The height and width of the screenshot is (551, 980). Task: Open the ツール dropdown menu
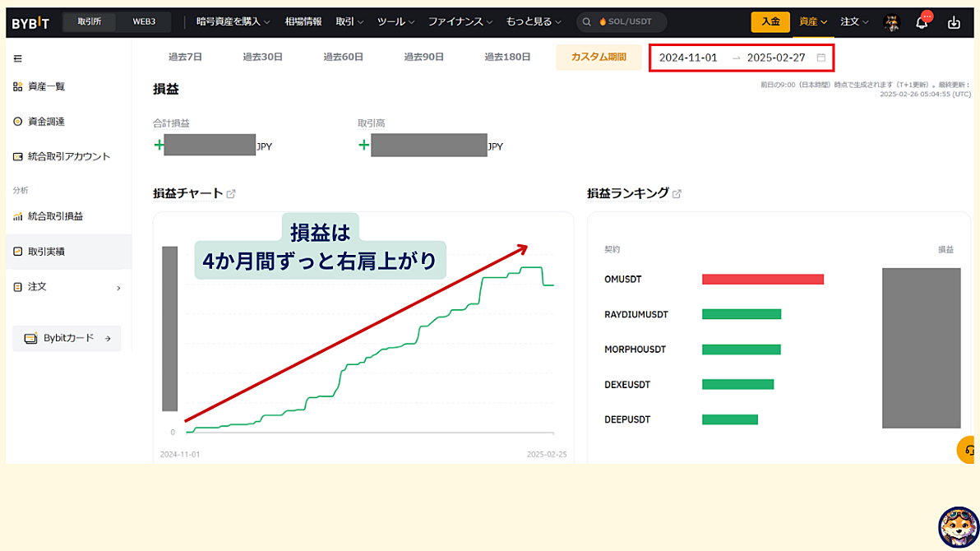(x=395, y=22)
